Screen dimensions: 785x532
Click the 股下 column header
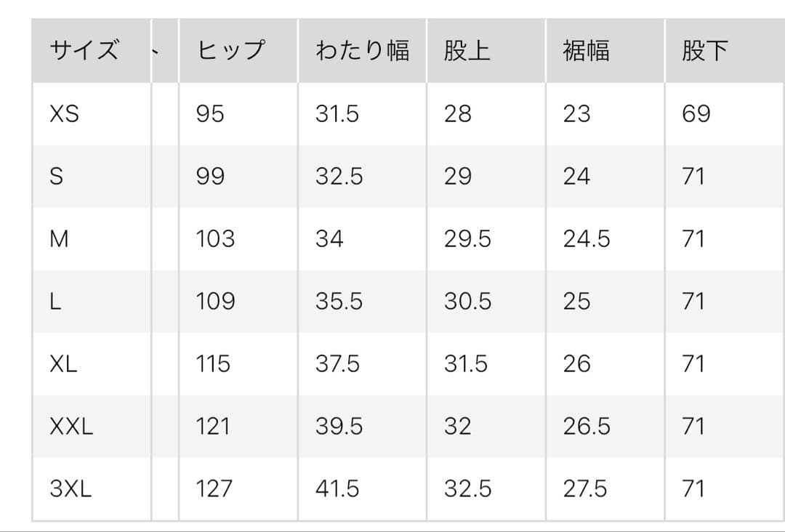704,51
